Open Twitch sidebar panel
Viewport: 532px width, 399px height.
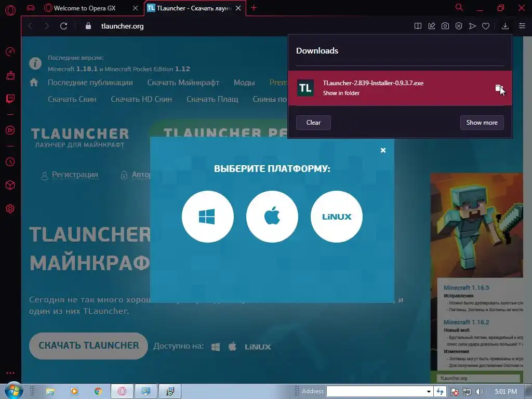click(x=10, y=99)
